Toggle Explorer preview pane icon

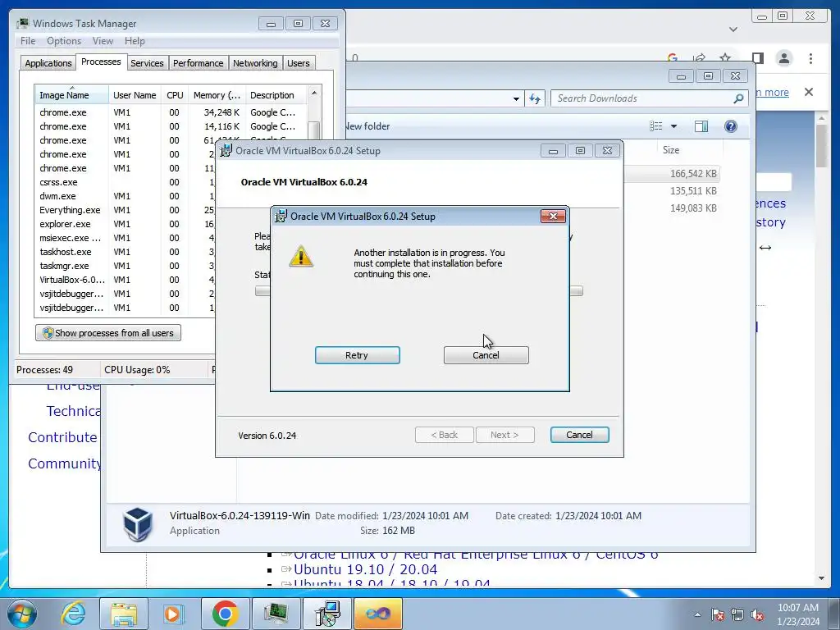701,126
